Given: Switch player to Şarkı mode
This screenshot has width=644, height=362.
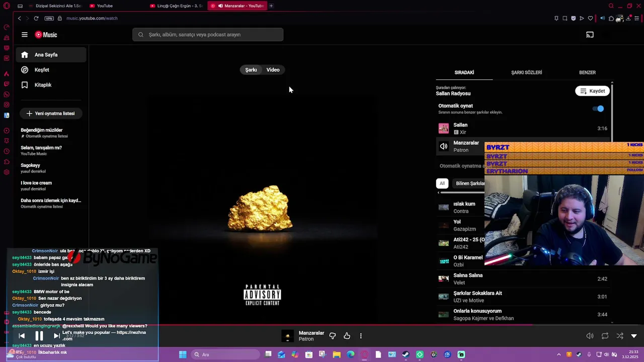Looking at the screenshot, I should (x=251, y=70).
